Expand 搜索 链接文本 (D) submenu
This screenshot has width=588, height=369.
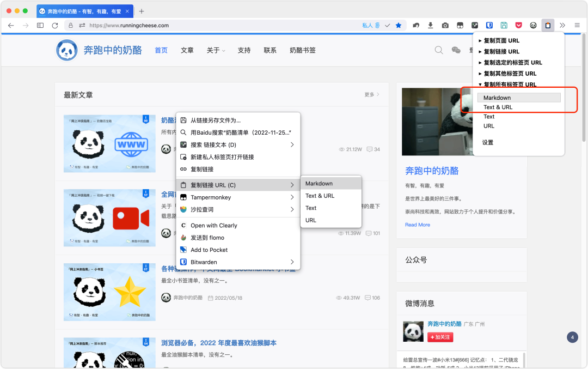[238, 144]
